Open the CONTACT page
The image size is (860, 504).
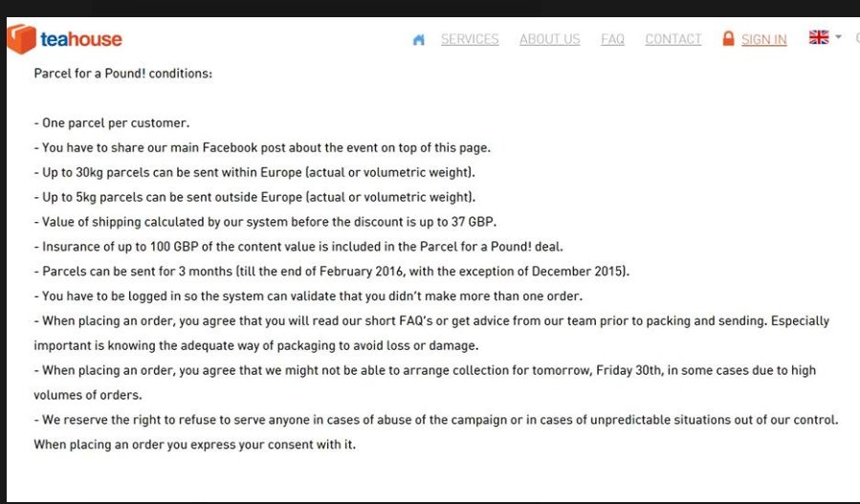673,39
